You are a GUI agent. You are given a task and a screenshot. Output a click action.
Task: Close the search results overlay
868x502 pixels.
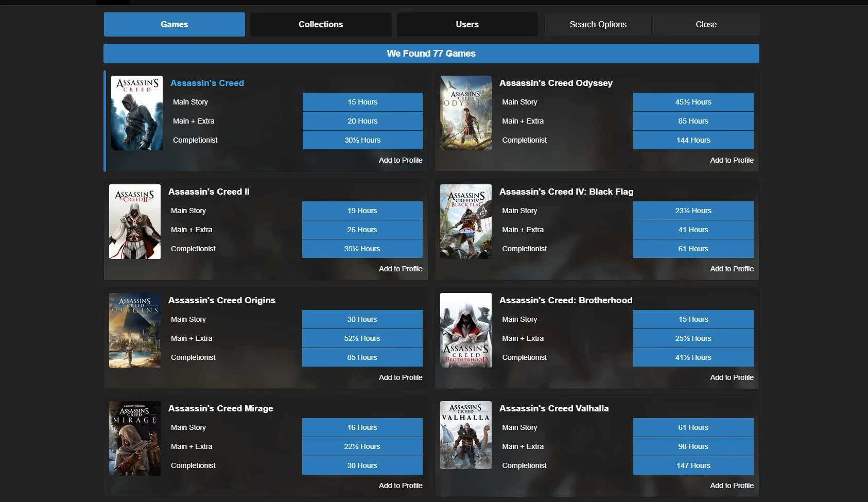706,24
